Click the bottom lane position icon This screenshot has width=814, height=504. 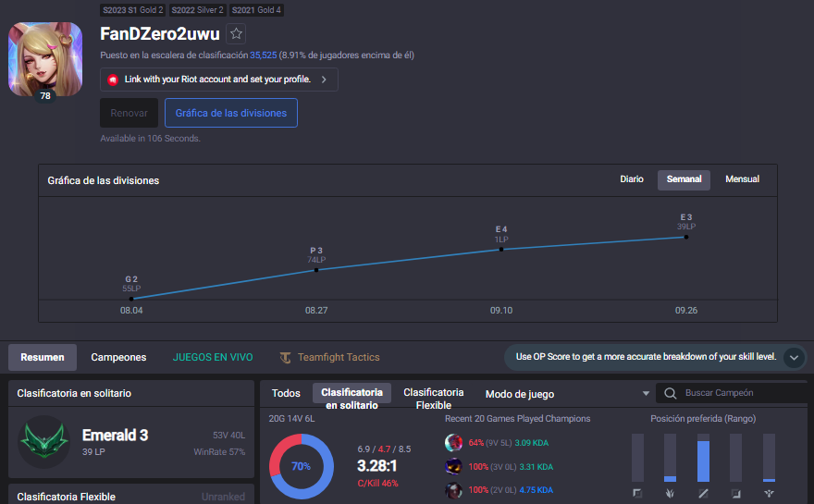[736, 493]
